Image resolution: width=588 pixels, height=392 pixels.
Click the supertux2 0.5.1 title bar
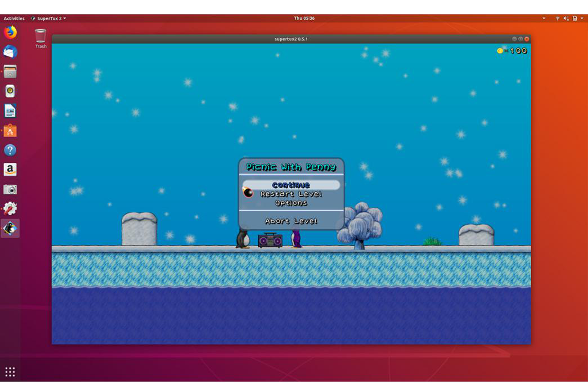(x=291, y=39)
